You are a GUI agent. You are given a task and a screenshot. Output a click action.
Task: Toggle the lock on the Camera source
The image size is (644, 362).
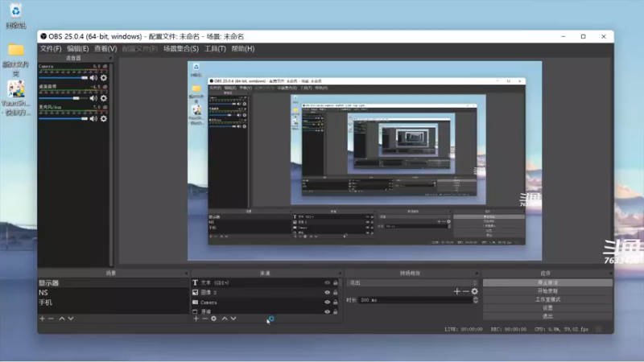pos(336,302)
